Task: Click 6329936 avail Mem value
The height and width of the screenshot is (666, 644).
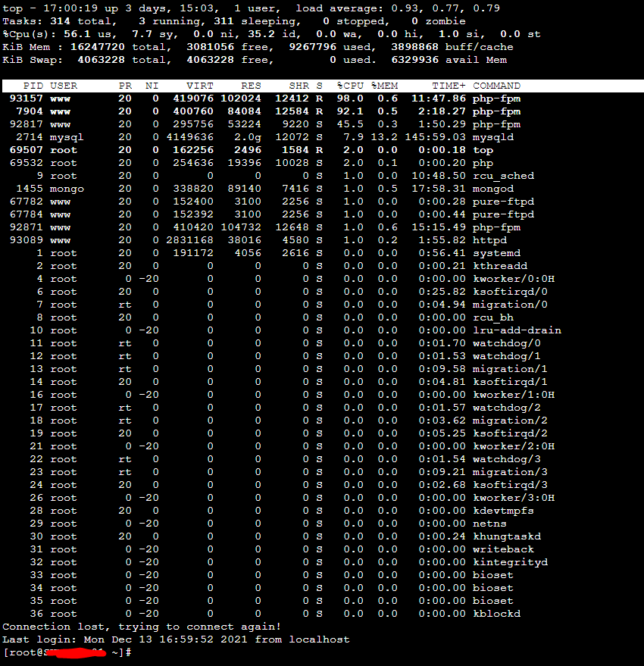Action: click(x=415, y=60)
